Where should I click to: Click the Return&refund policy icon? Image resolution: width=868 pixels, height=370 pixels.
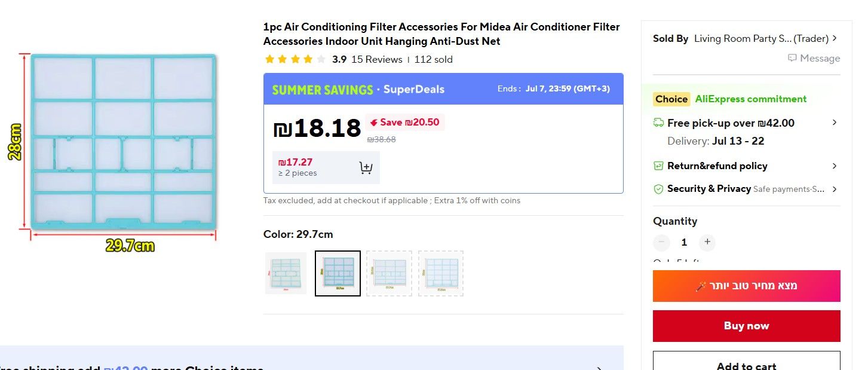click(x=658, y=166)
